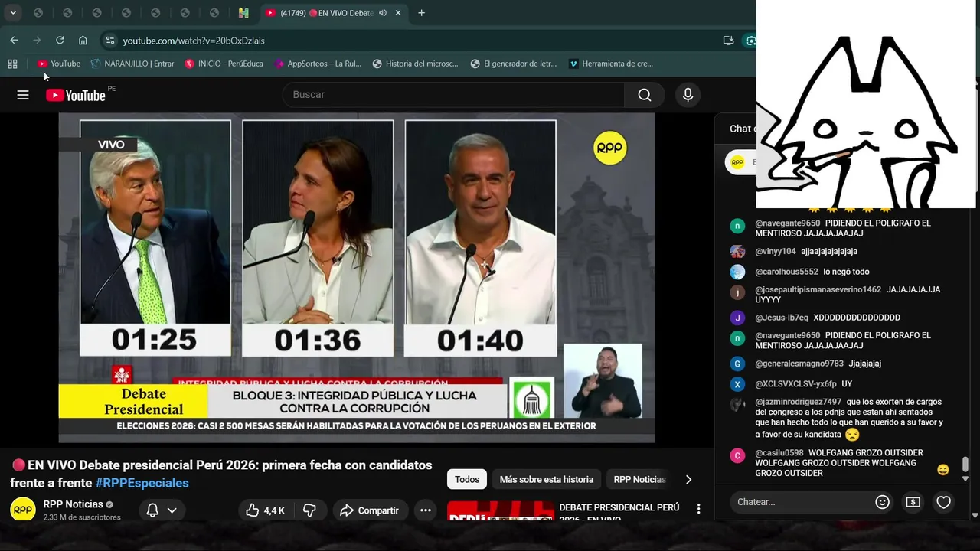
Task: Select the 'Más sobre esta historia' chip
Action: click(547, 480)
